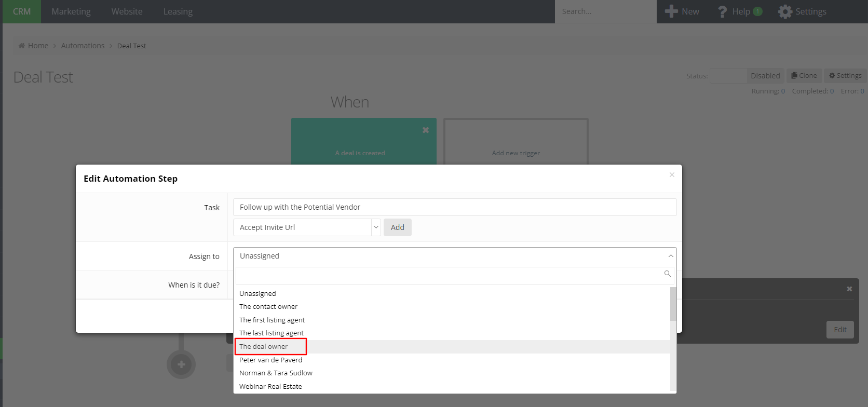The image size is (868, 407).
Task: Click the Home breadcrumb icon
Action: click(22, 46)
